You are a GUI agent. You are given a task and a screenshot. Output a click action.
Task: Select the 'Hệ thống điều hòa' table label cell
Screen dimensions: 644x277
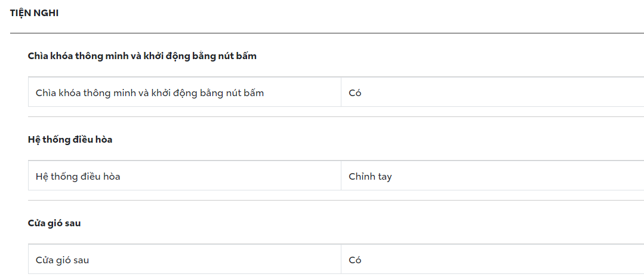click(78, 177)
